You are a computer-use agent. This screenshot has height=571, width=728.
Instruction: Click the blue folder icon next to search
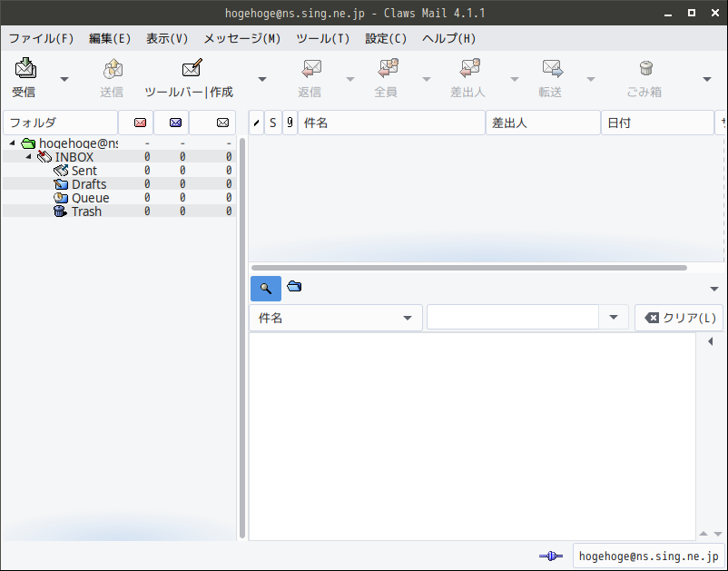coord(294,286)
